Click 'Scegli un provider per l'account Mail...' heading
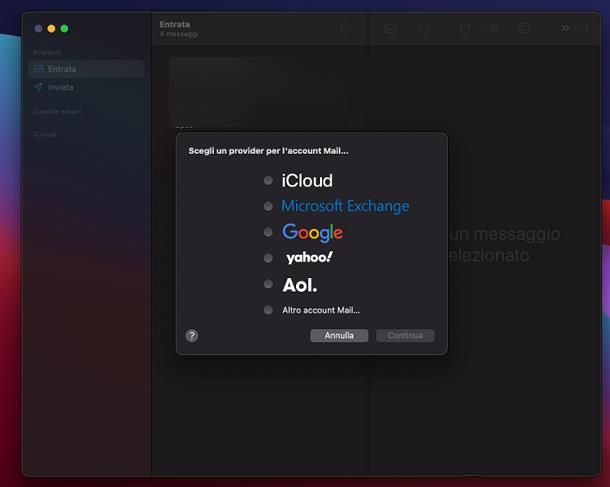The image size is (610, 487). (x=268, y=151)
